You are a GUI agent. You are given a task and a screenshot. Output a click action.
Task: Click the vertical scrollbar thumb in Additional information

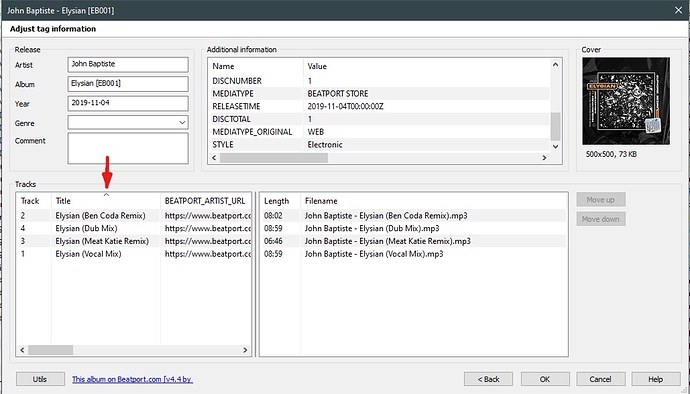click(x=555, y=126)
